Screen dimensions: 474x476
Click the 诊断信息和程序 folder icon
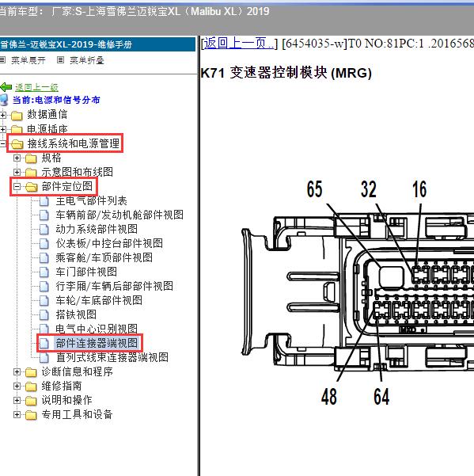[31, 372]
